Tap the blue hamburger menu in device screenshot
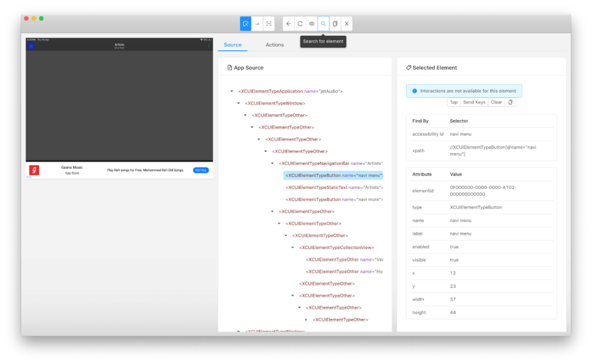This screenshot has height=364, width=592. tap(31, 46)
